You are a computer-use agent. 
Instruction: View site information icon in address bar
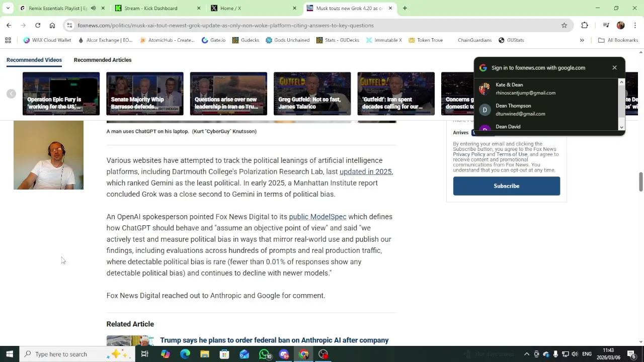70,25
